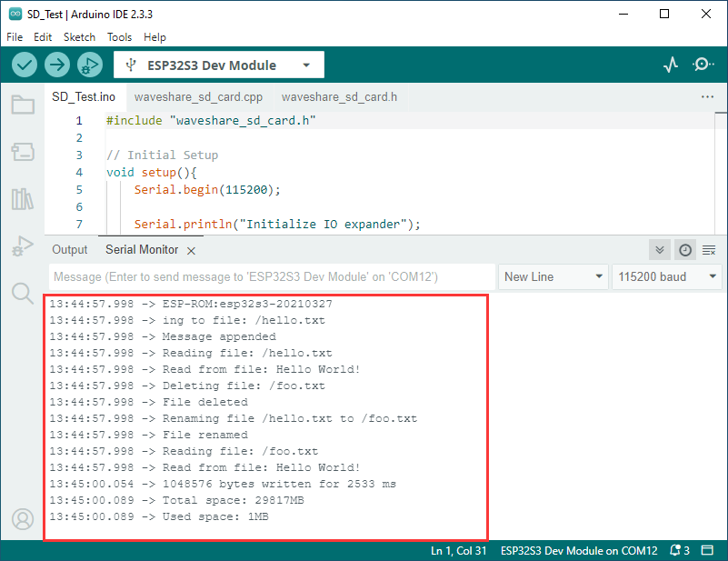The width and height of the screenshot is (728, 561).
Task: Expand the New Line ending dropdown
Action: click(x=554, y=276)
